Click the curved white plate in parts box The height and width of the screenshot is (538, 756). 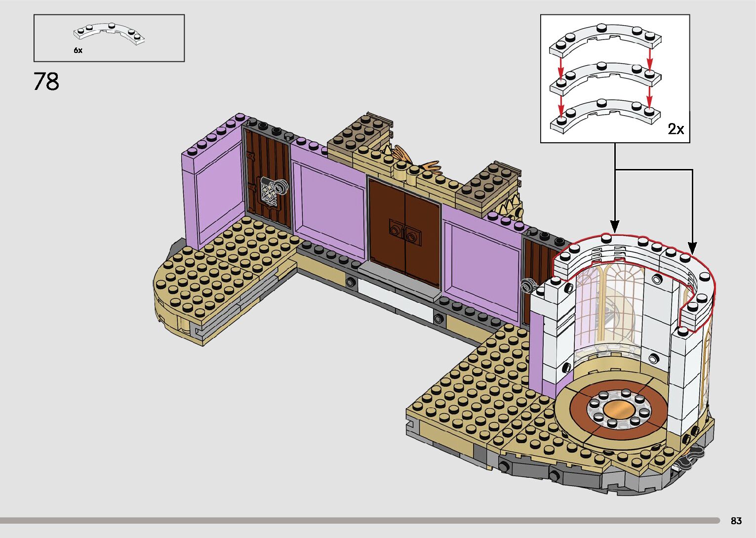[110, 33]
